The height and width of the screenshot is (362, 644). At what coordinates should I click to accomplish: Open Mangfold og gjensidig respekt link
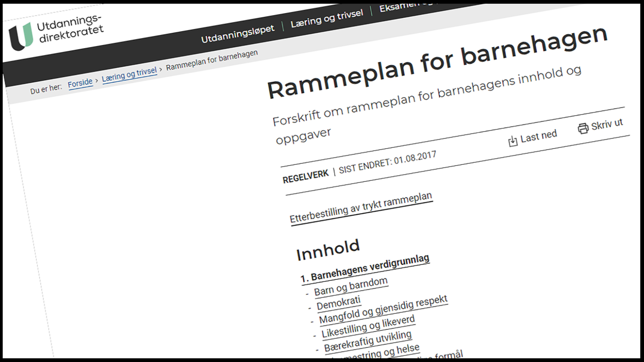click(x=383, y=310)
